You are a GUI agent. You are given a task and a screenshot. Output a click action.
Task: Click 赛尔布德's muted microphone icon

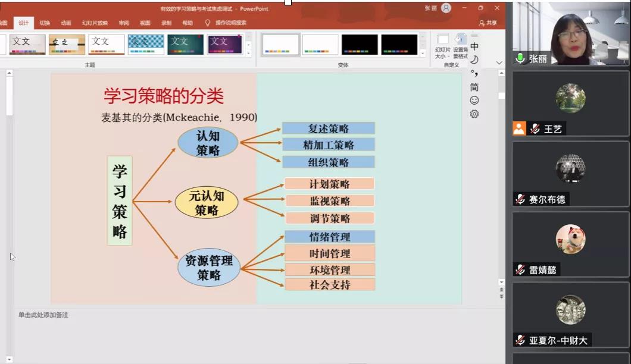click(520, 199)
